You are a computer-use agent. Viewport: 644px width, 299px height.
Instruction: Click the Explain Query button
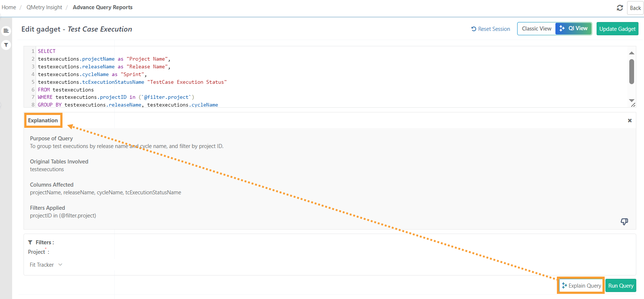click(x=581, y=286)
